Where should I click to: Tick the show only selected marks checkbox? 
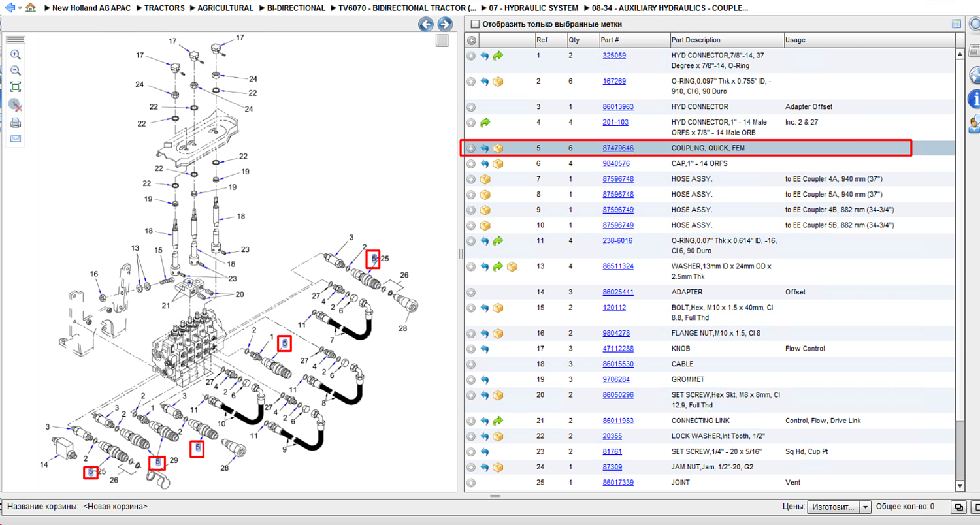475,24
